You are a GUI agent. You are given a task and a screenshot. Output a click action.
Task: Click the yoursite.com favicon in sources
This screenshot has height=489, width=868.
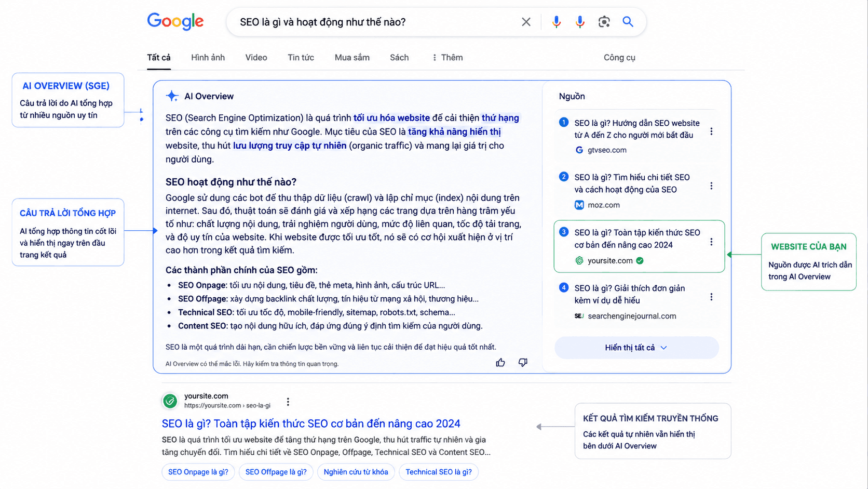click(x=579, y=261)
